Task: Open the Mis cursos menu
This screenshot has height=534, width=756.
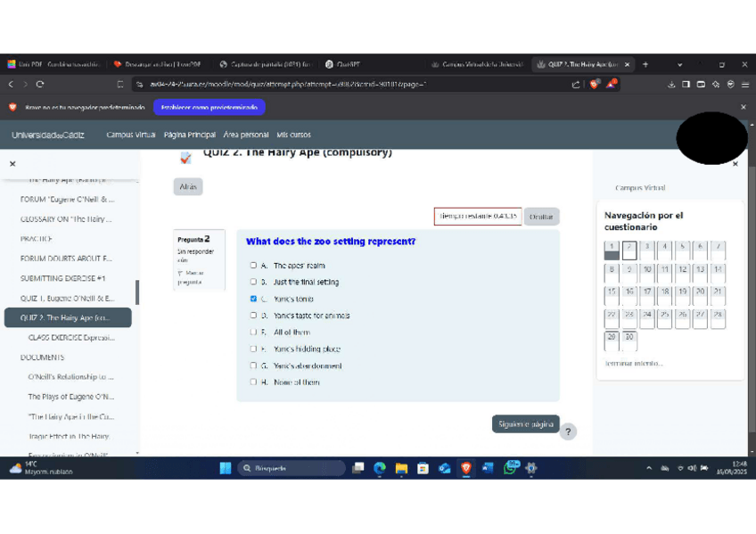Action: (293, 135)
